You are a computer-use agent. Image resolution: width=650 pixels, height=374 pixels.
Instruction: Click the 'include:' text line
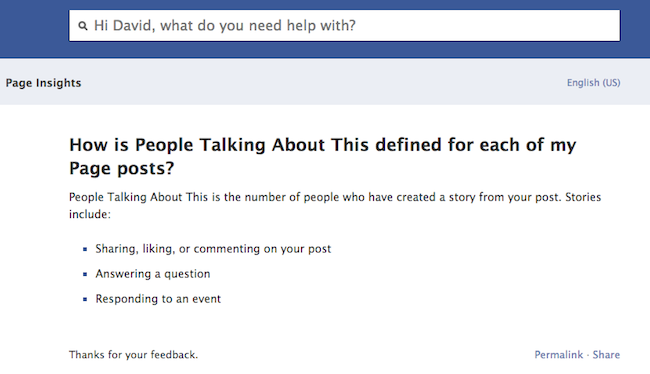(x=90, y=214)
